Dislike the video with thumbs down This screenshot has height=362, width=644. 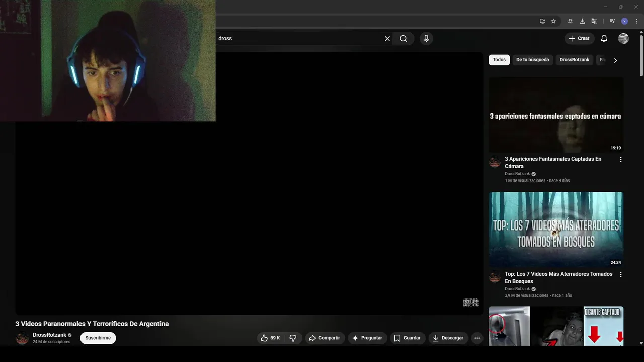click(293, 338)
